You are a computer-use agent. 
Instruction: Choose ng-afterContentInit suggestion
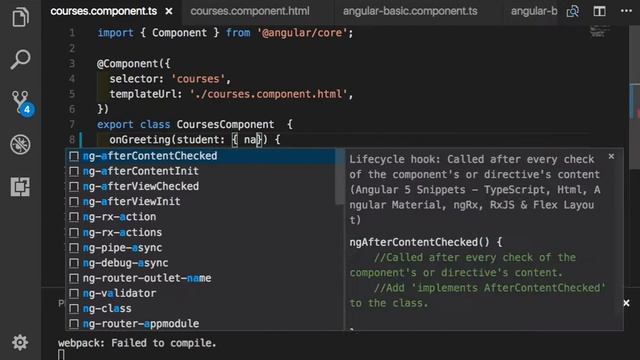coord(200,171)
